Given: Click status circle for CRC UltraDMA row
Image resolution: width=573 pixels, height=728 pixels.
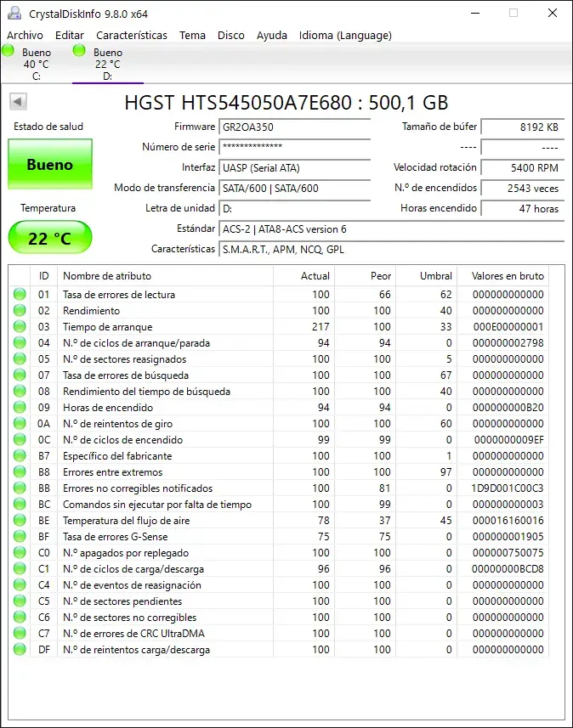Looking at the screenshot, I should click(x=20, y=633).
